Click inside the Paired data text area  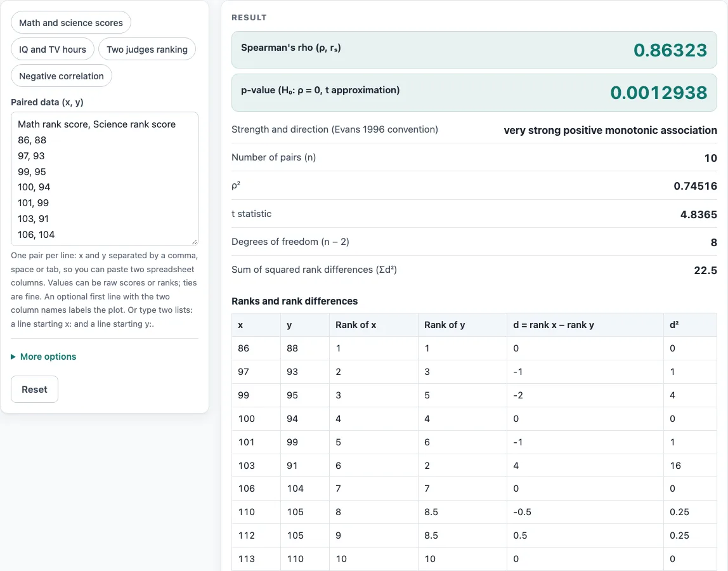[x=105, y=179]
